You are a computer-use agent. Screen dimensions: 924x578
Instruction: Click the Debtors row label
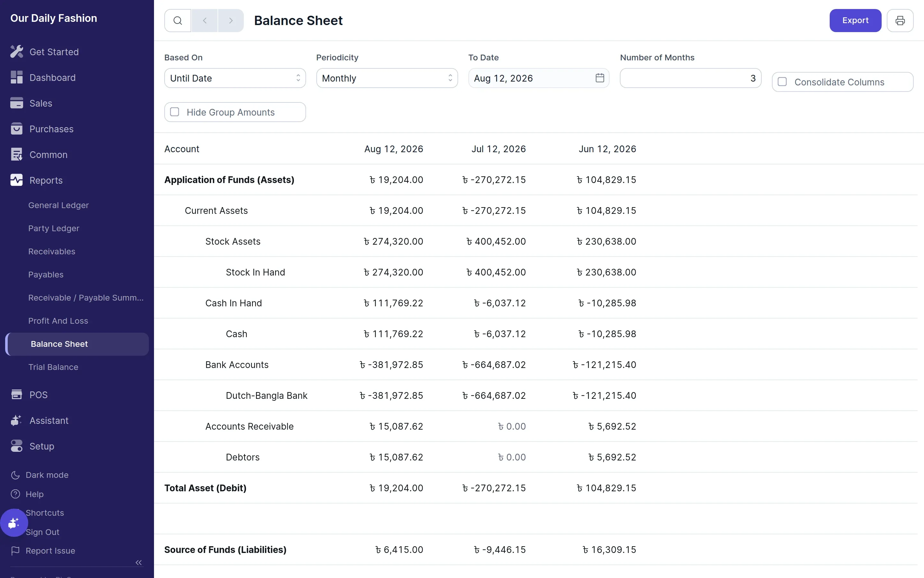pyautogui.click(x=243, y=457)
